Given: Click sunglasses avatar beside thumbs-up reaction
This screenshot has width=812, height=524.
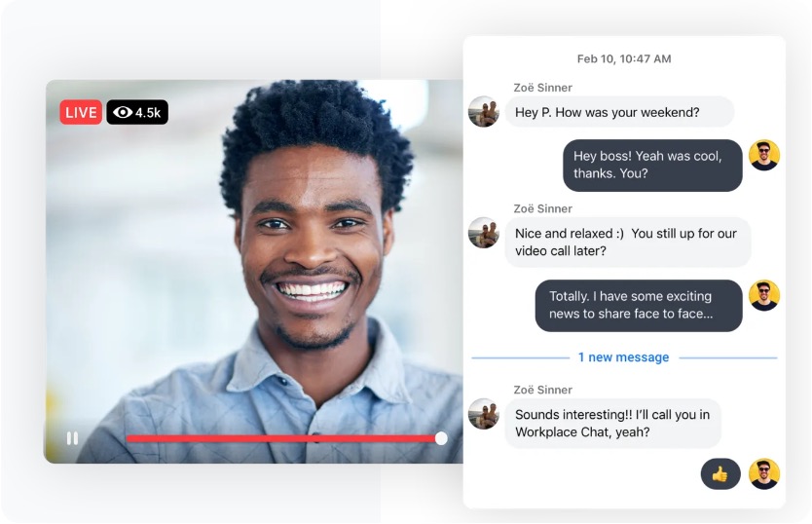Looking at the screenshot, I should click(x=764, y=474).
